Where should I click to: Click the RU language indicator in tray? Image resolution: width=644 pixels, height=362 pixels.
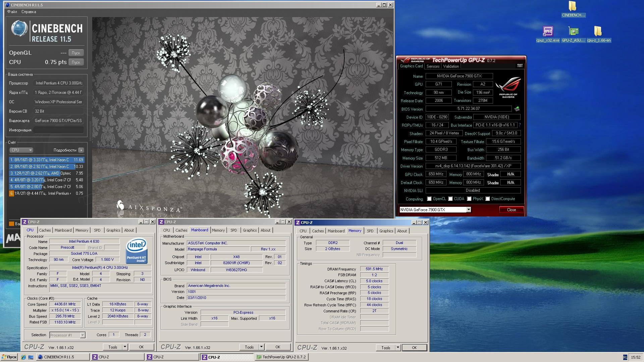[625, 357]
